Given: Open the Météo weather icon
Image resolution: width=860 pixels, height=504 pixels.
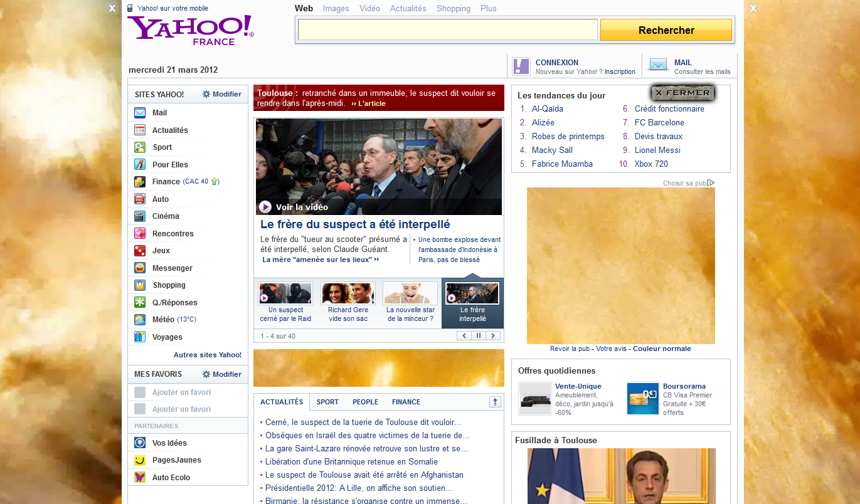Looking at the screenshot, I should [140, 320].
